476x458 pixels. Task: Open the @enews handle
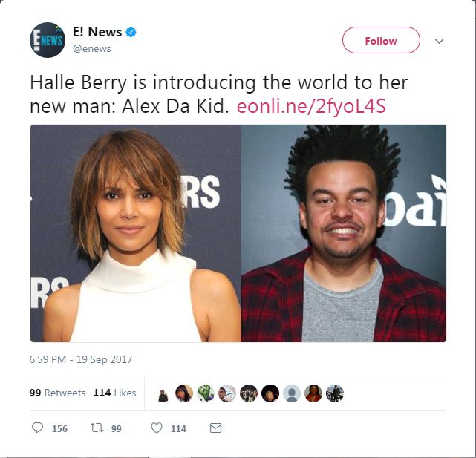coord(91,48)
